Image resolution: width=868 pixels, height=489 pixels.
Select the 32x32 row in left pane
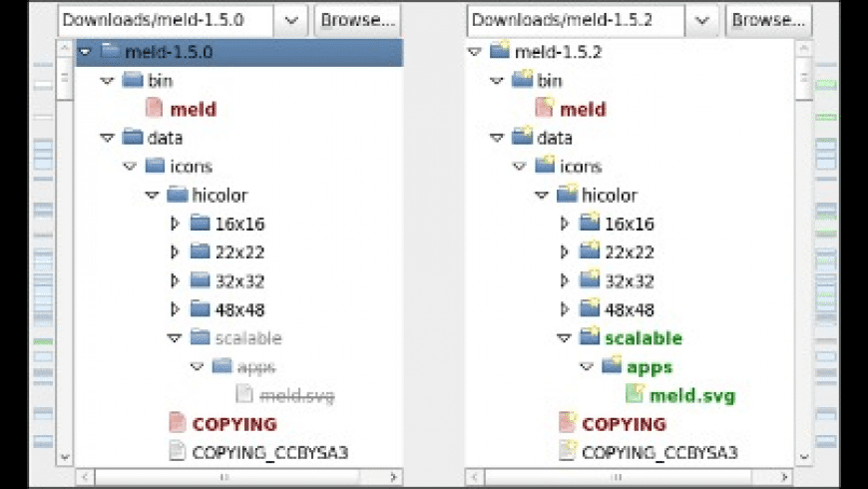click(x=239, y=280)
